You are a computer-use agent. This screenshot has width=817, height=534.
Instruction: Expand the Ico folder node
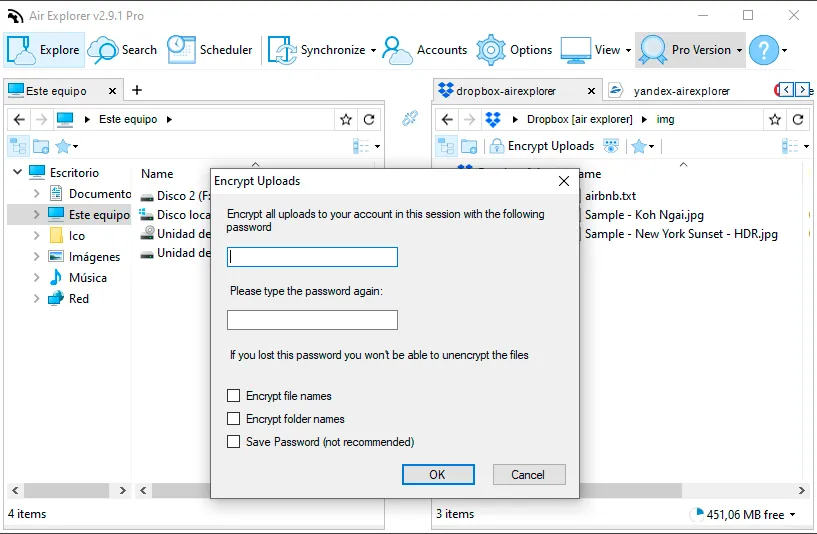36,235
